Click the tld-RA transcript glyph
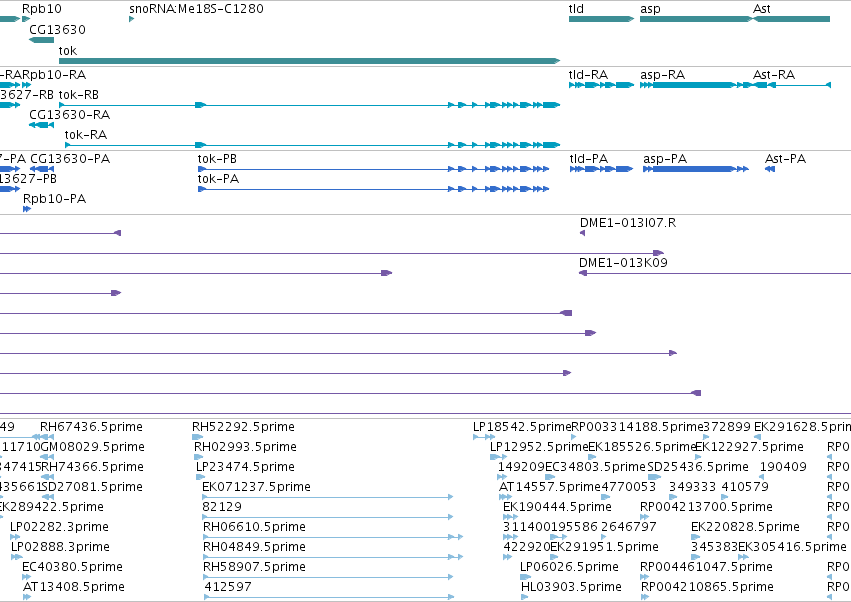The image size is (851, 602). pyautogui.click(x=601, y=85)
